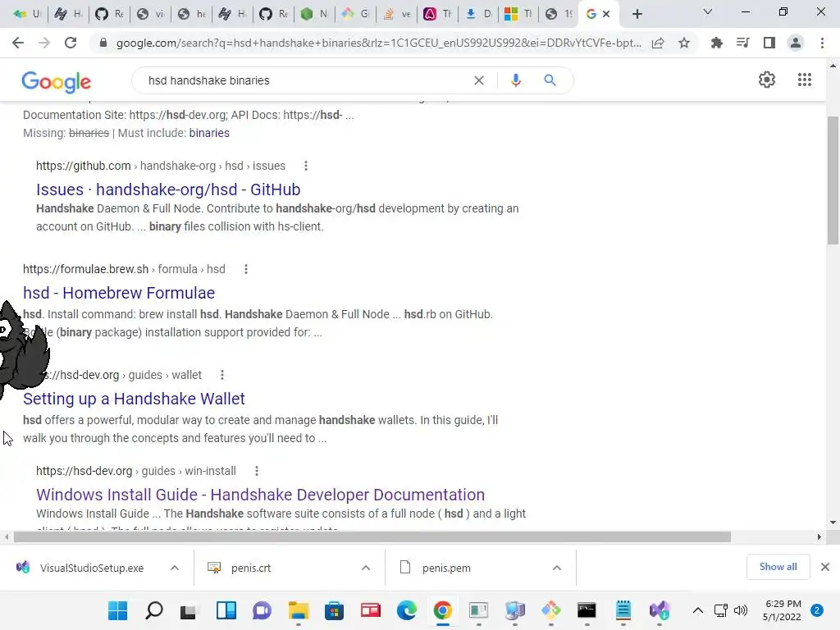This screenshot has width=840, height=630.
Task: Open more options for hsd-dev.org wallet result
Action: [x=222, y=375]
